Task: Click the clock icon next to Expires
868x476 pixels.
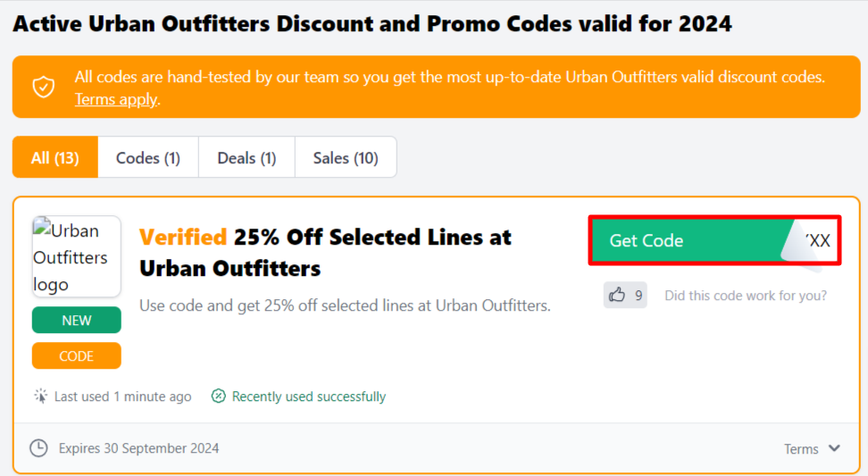Action: [38, 447]
